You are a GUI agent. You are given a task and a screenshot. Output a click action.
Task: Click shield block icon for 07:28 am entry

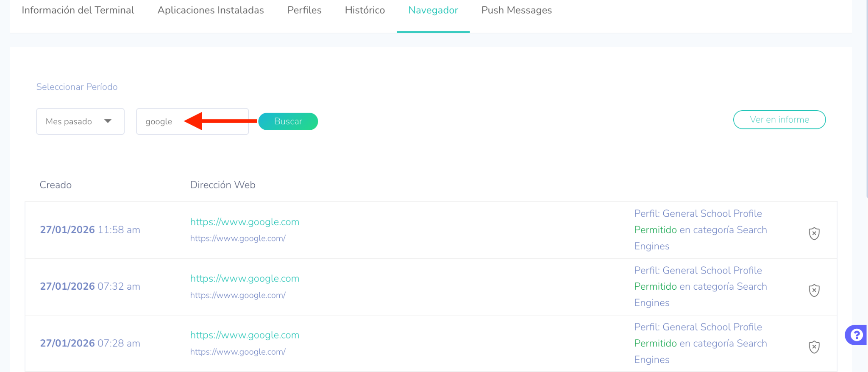point(814,347)
